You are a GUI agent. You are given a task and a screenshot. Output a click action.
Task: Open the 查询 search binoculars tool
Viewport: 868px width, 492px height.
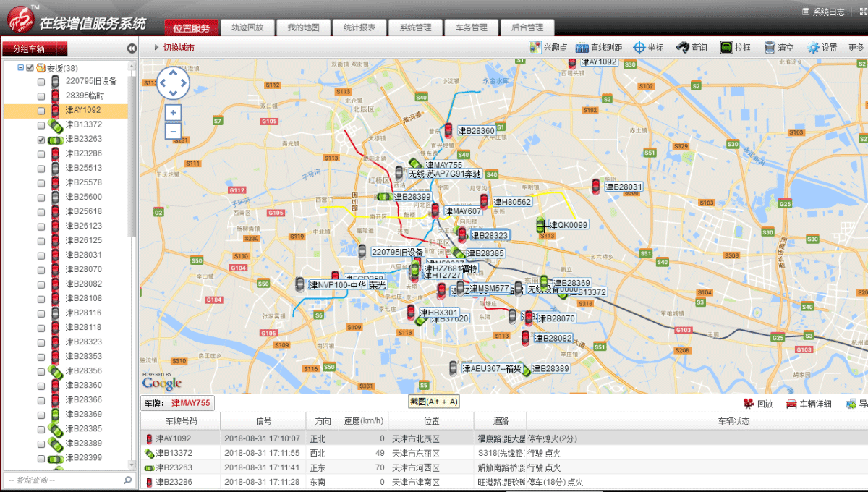pyautogui.click(x=682, y=48)
